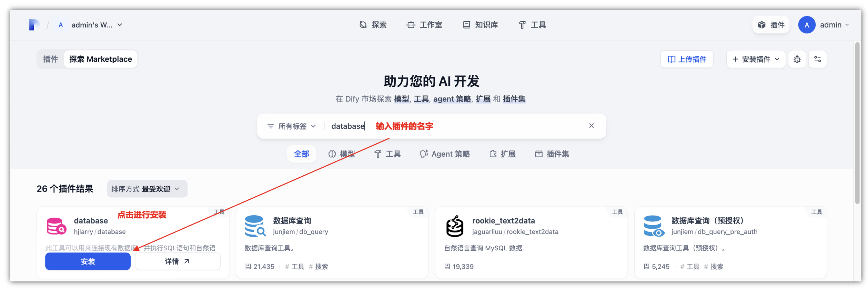Screen dimensions: 868x292
Task: Switch to the 探索 Marketplace tab
Action: [101, 59]
